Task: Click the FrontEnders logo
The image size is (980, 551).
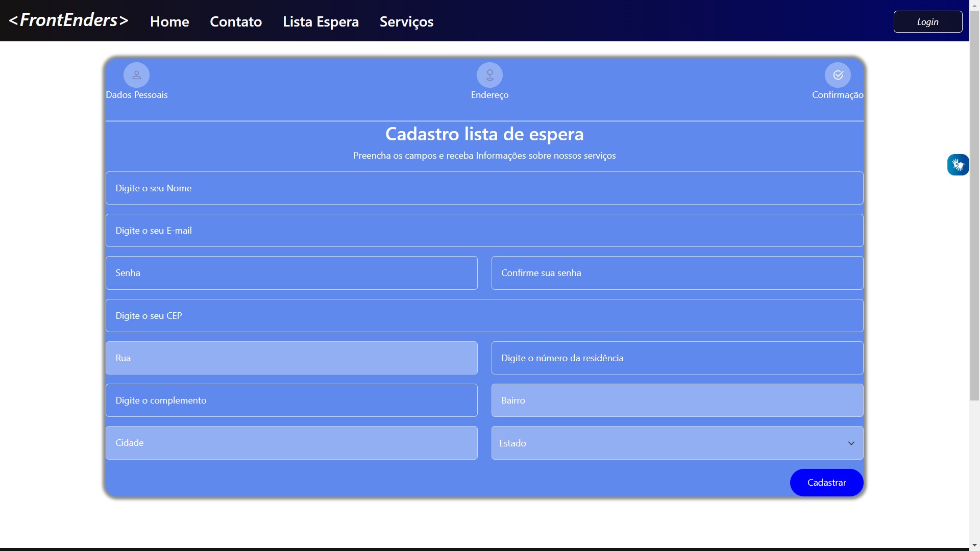Action: pyautogui.click(x=68, y=20)
